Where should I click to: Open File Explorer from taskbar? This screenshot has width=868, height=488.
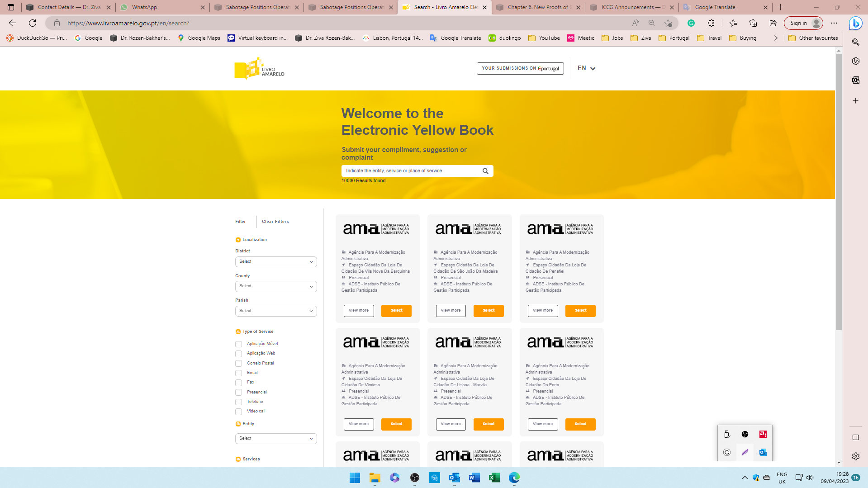pos(375,478)
